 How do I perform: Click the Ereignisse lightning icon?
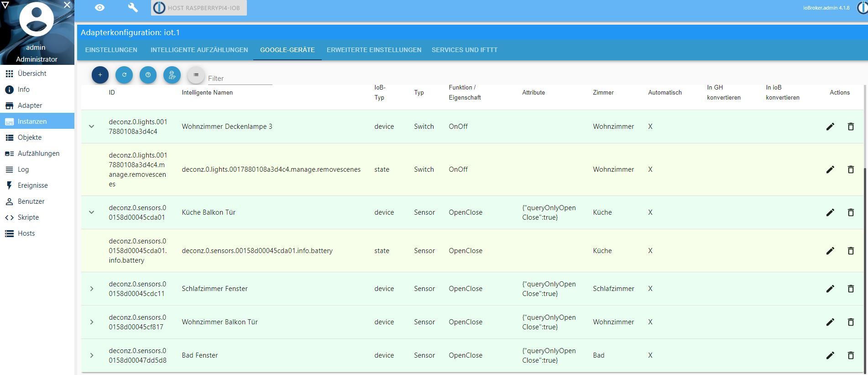pyautogui.click(x=9, y=185)
